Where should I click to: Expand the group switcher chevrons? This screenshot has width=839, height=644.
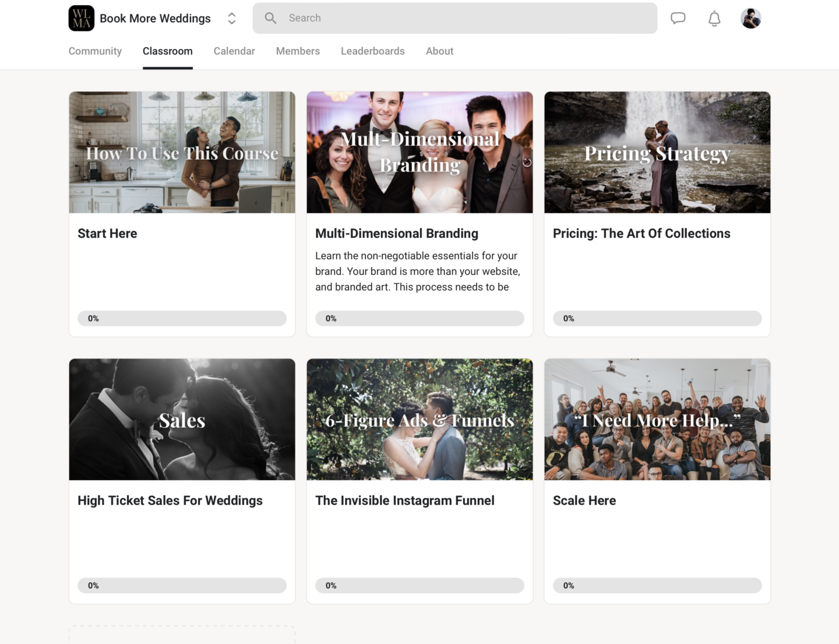coord(231,19)
